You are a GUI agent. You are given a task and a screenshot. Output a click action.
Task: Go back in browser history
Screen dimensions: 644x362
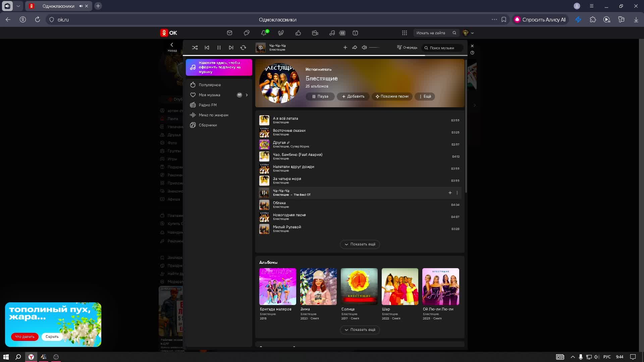click(8, 19)
